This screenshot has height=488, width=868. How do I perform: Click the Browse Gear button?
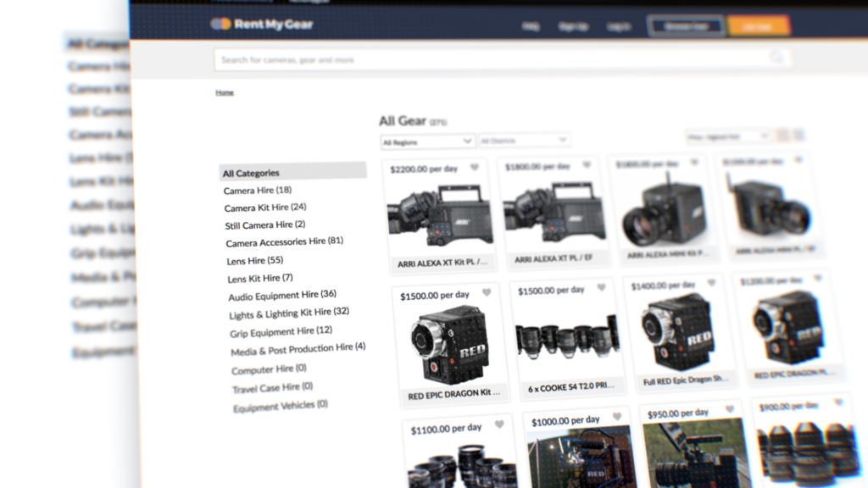point(686,26)
